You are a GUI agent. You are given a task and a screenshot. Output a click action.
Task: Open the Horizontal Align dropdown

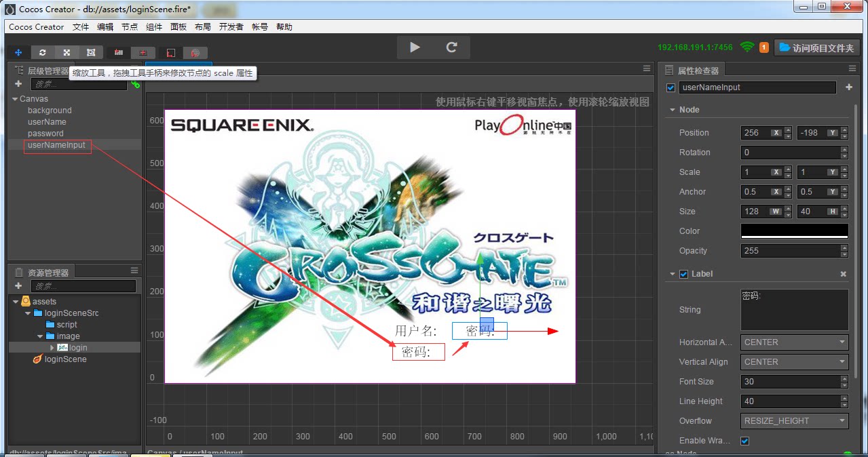(x=794, y=342)
